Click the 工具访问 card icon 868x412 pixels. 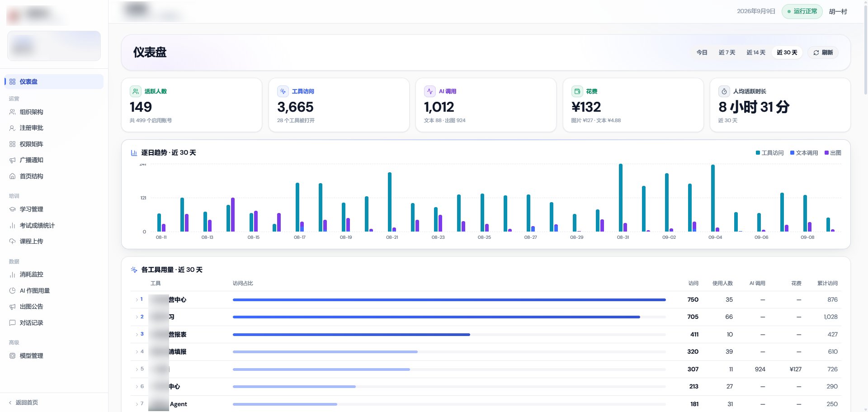point(283,91)
